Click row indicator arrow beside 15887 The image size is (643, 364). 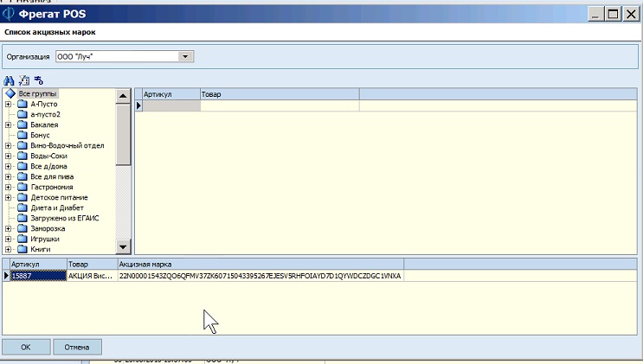coord(6,276)
